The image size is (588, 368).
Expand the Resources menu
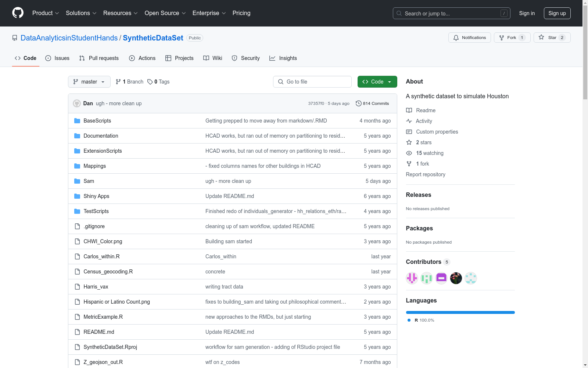121,13
